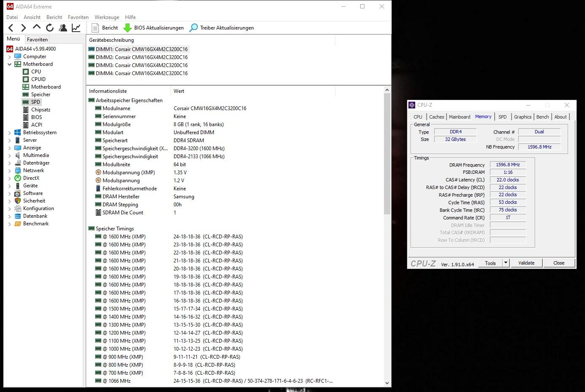Open Bericht report from toolbar
The width and height of the screenshot is (585, 392).
click(x=105, y=28)
